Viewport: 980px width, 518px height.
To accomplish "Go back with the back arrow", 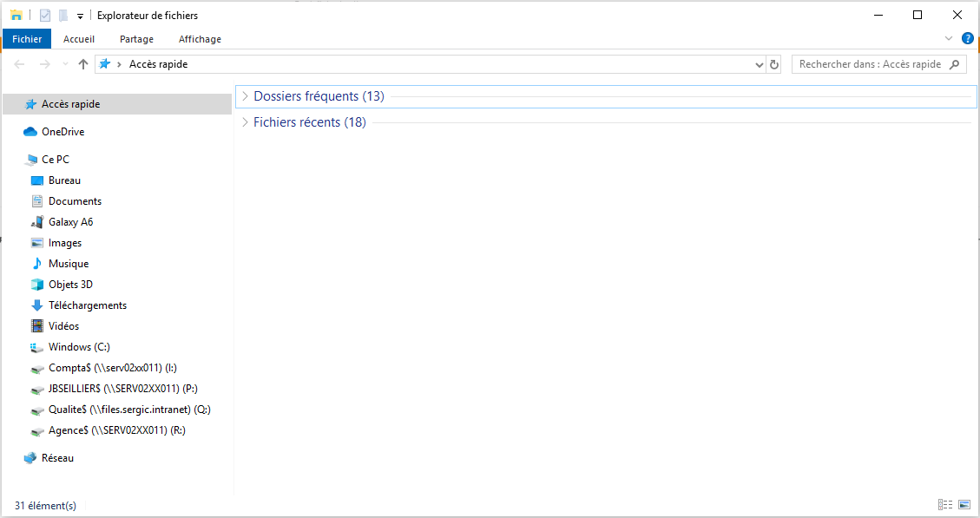I will (19, 64).
